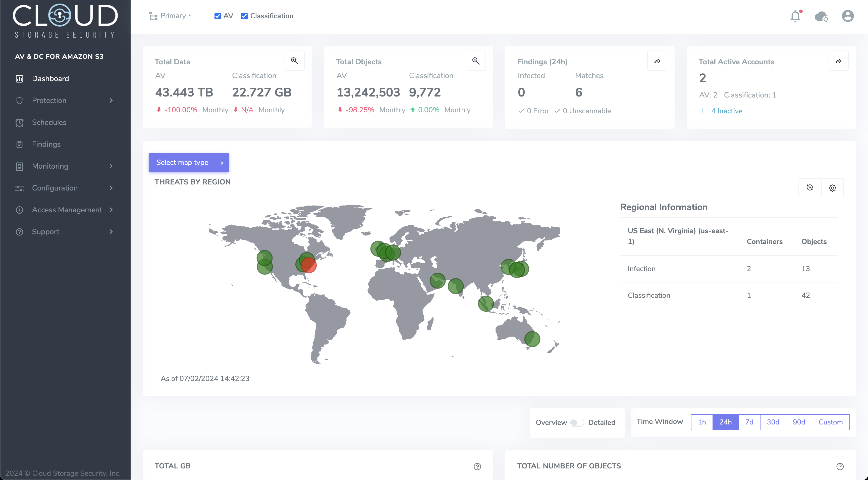Open the user profile avatar icon
This screenshot has height=480, width=868.
click(847, 16)
